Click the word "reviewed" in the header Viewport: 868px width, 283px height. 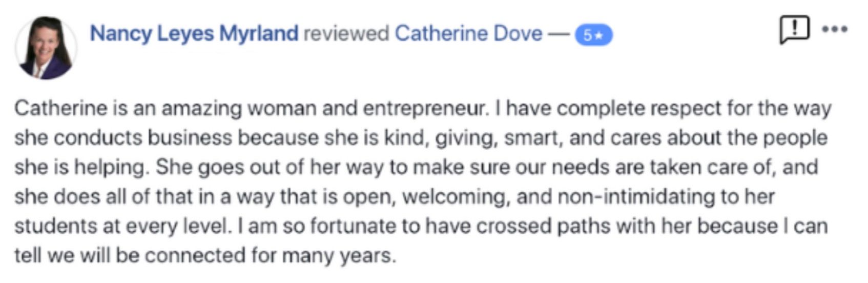[346, 34]
